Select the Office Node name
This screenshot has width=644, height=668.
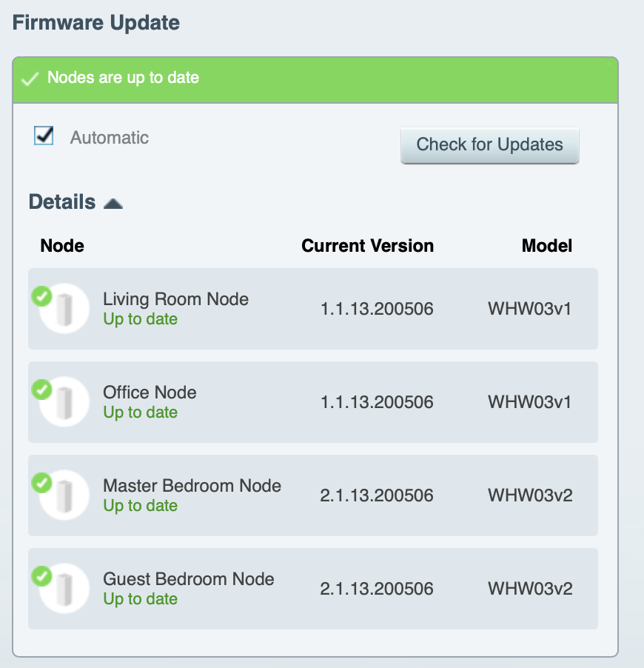[150, 393]
